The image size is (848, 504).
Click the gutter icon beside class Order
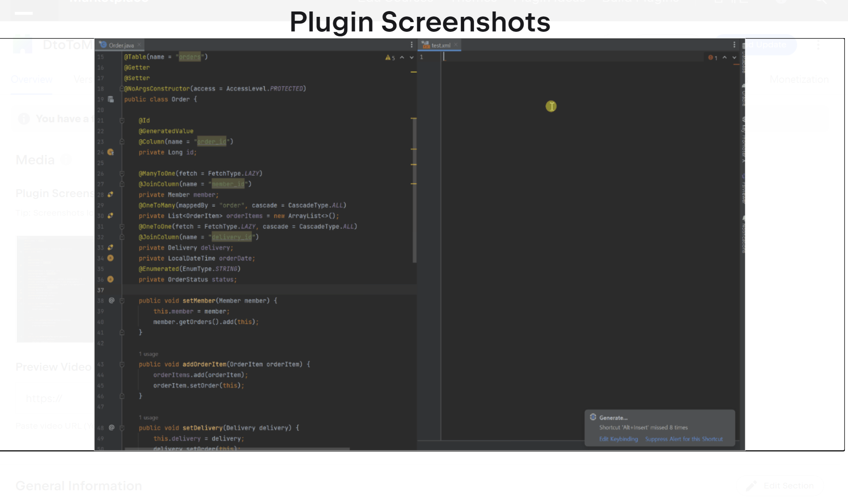111,99
